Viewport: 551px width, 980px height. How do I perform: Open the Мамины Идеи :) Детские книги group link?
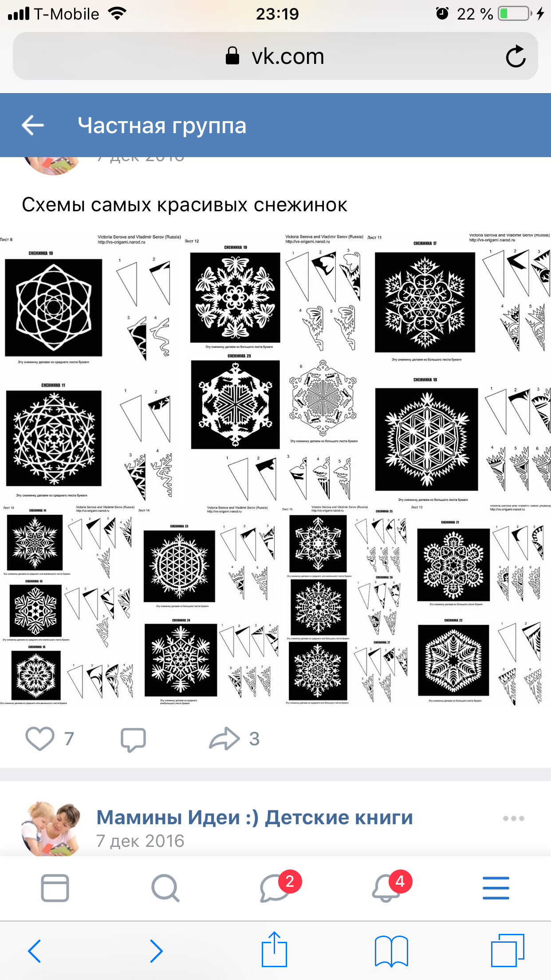pos(255,817)
